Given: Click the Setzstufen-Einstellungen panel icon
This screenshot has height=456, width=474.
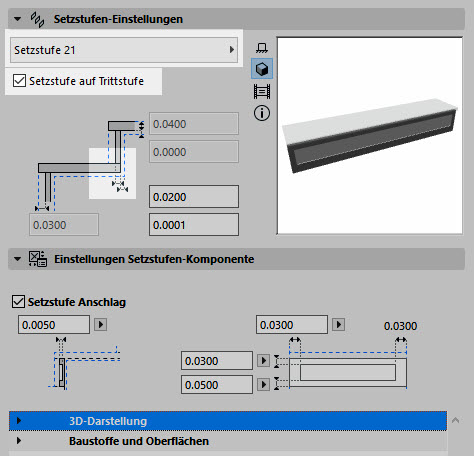Looking at the screenshot, I should tap(37, 19).
